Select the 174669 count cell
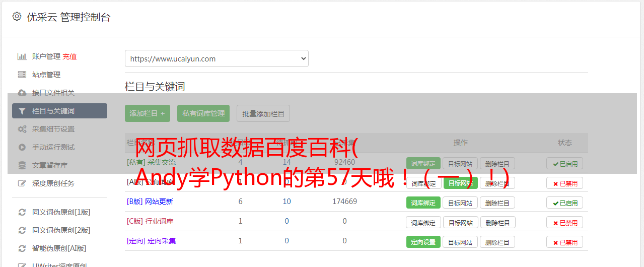The height and width of the screenshot is (267, 644). tap(344, 202)
